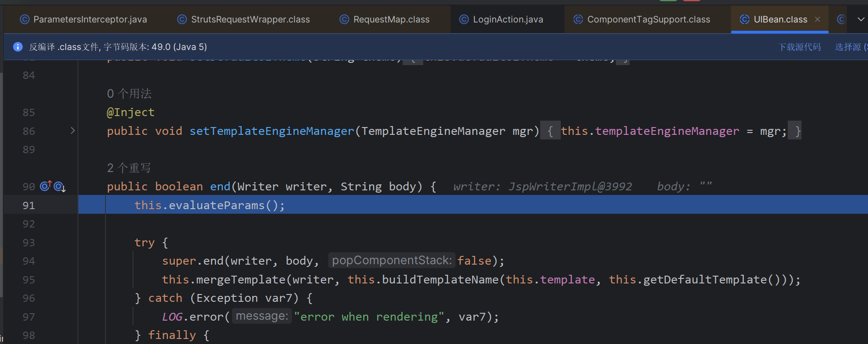The height and width of the screenshot is (344, 868).
Task: Click the 下载源代码 download sources link
Action: [x=799, y=47]
